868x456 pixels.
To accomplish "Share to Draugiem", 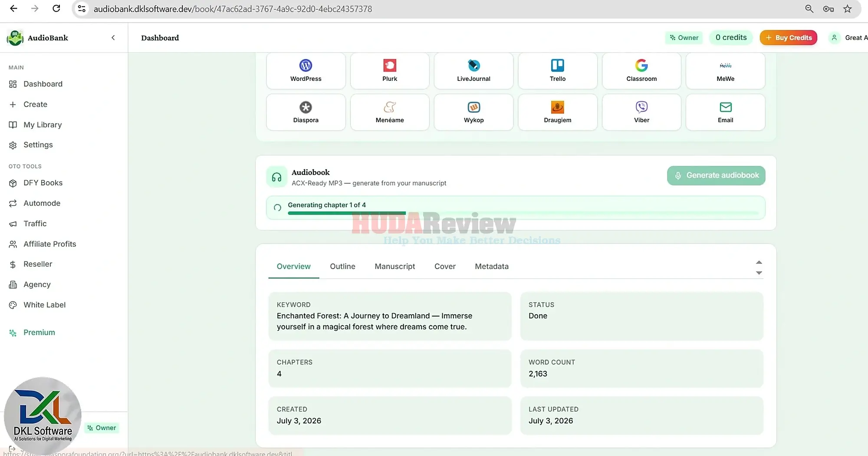I will (x=558, y=112).
